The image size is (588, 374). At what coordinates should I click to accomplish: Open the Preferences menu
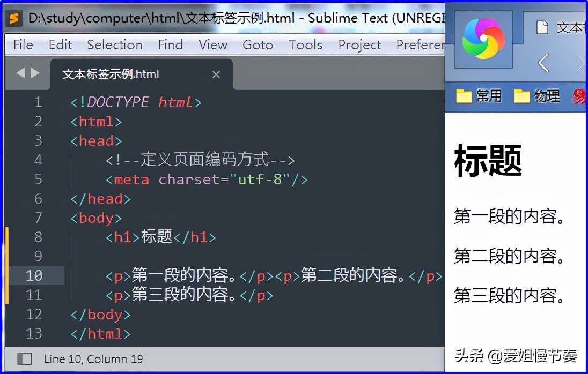coord(421,44)
